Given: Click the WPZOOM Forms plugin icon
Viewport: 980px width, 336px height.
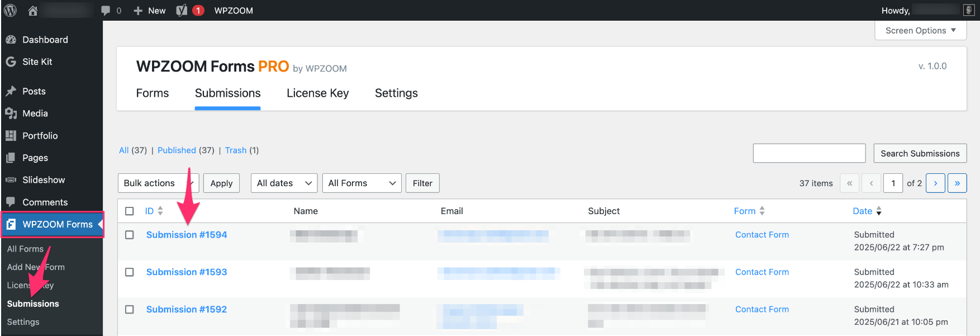Looking at the screenshot, I should pyautogui.click(x=11, y=224).
